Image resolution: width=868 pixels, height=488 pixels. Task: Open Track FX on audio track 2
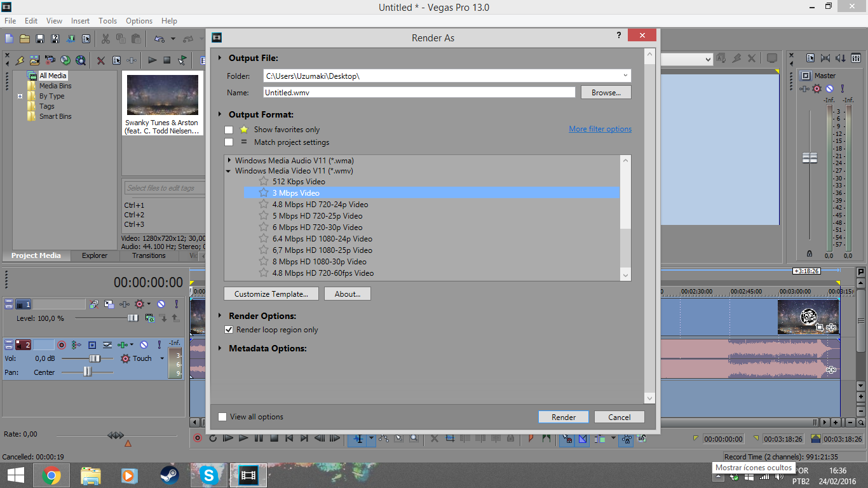click(x=123, y=345)
